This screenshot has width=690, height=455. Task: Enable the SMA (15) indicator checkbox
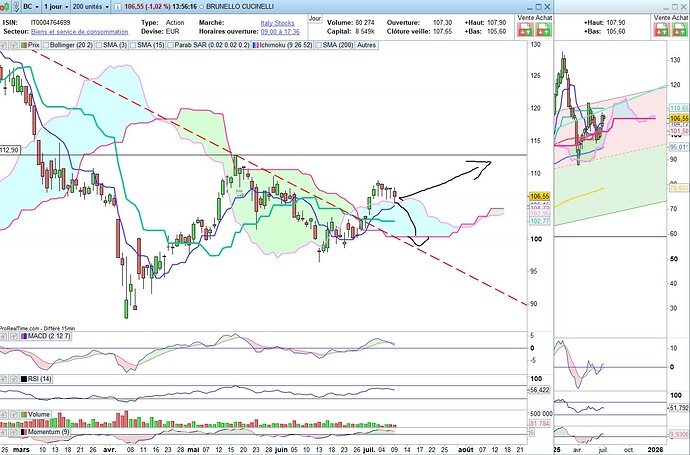click(132, 45)
